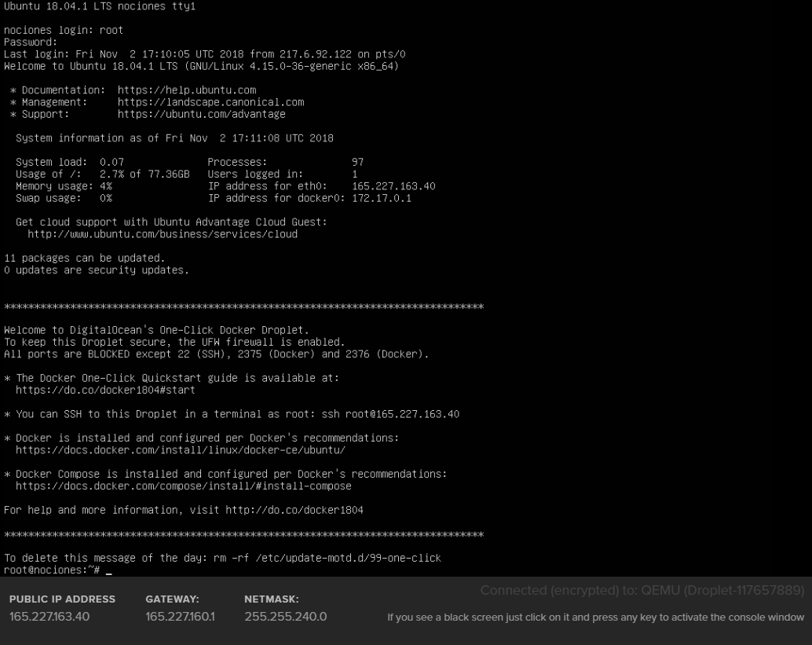
Task: Click the "If you see a black screen" hint
Action: pos(595,617)
